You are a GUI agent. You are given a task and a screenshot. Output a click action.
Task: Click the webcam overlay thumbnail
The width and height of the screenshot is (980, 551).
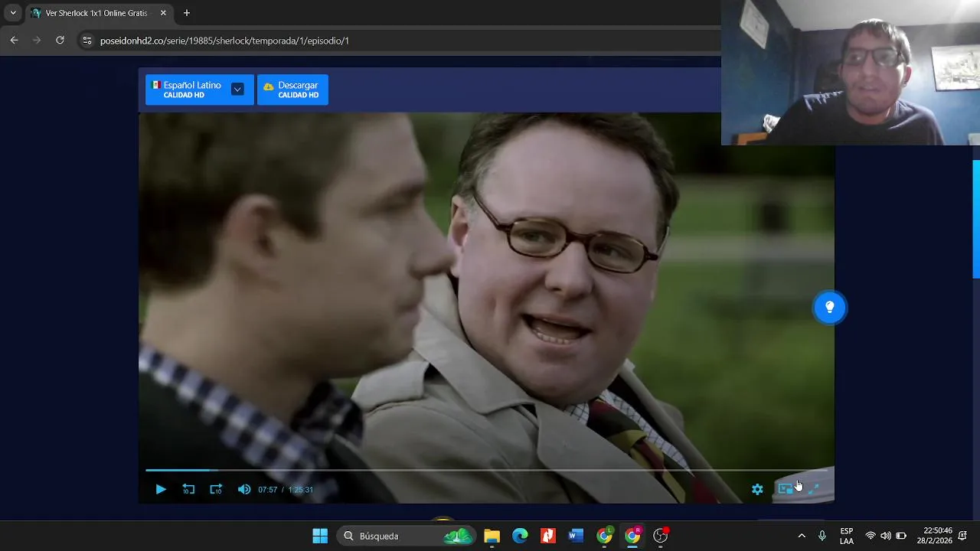851,73
